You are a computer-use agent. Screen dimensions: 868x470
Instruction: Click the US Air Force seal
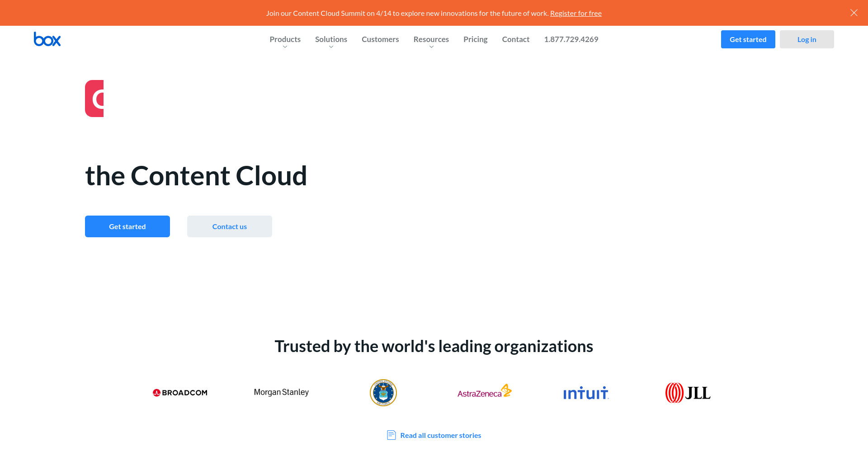383,393
